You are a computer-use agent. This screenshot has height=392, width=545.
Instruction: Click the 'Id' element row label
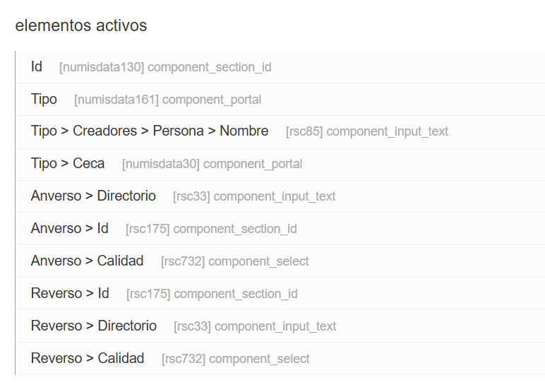pyautogui.click(x=37, y=67)
